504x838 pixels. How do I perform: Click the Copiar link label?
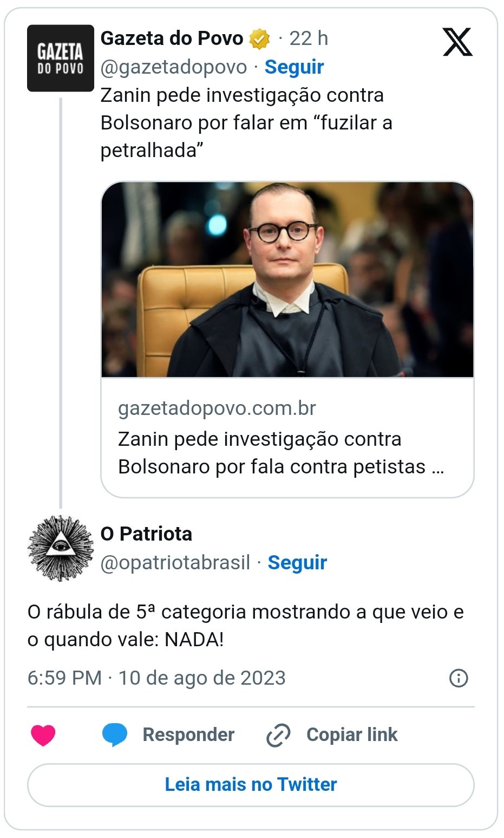tap(352, 735)
